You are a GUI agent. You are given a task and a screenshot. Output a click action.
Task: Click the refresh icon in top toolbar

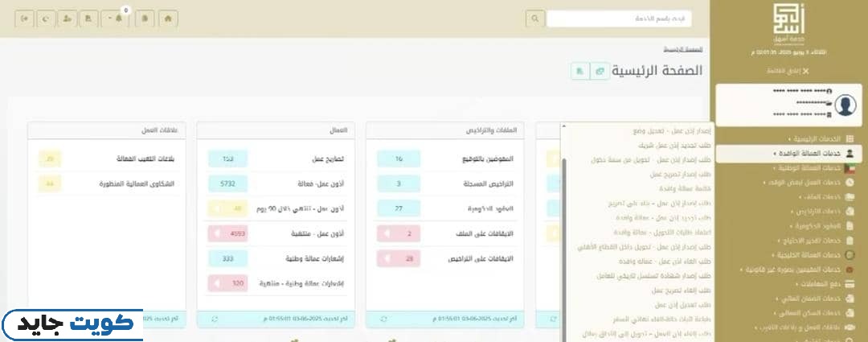[x=46, y=17]
